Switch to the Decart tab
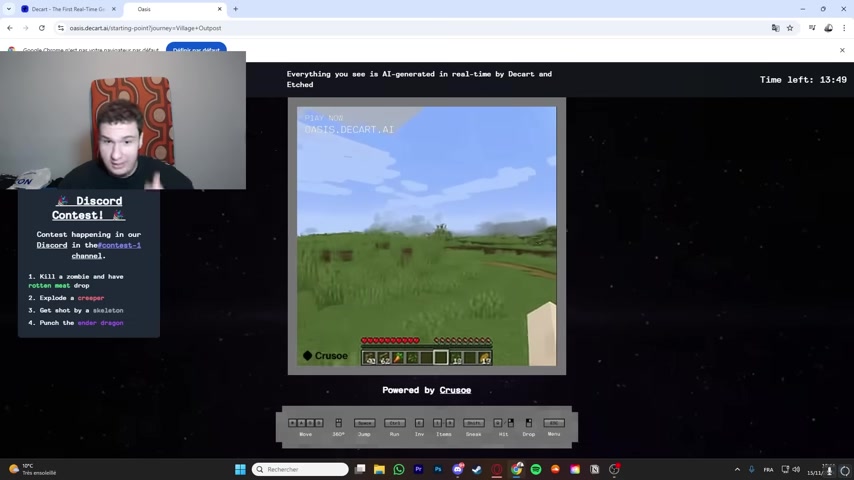The width and height of the screenshot is (854, 480). pyautogui.click(x=68, y=9)
